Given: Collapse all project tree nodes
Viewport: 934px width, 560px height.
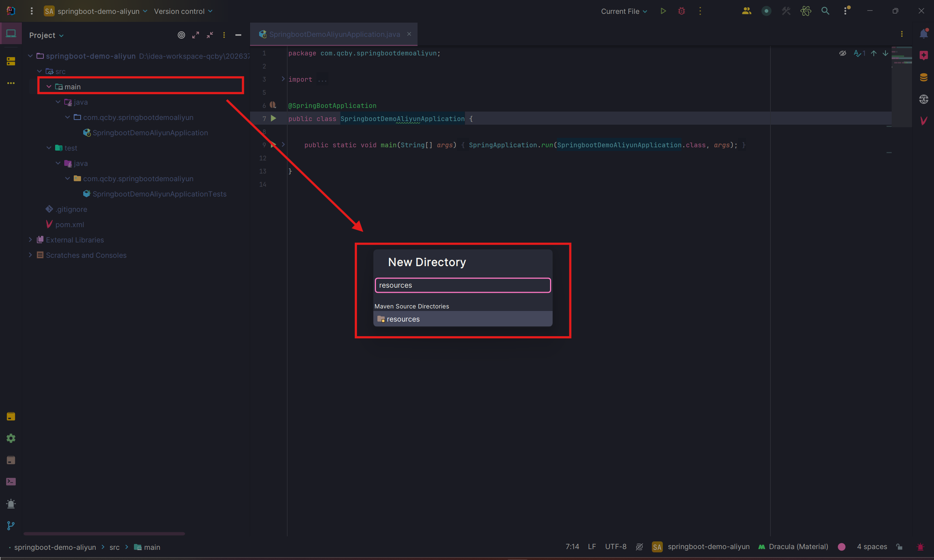Looking at the screenshot, I should (210, 35).
